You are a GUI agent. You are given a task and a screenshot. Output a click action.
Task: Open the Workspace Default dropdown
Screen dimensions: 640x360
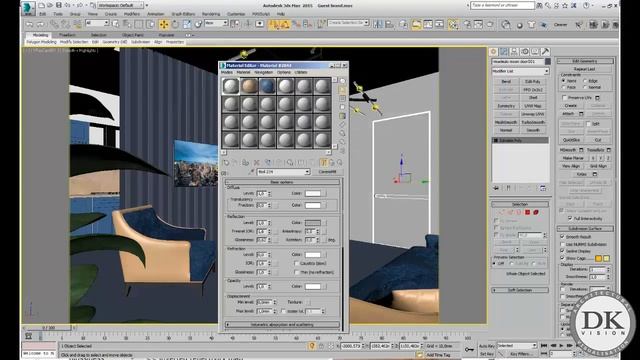(120, 5)
